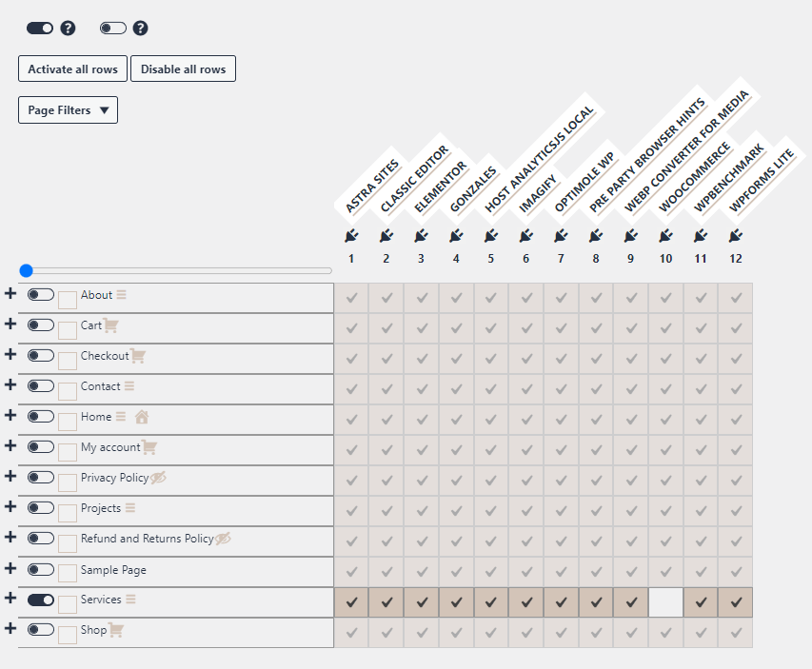Uncheck Astra Sites cell in Services row

(x=351, y=602)
